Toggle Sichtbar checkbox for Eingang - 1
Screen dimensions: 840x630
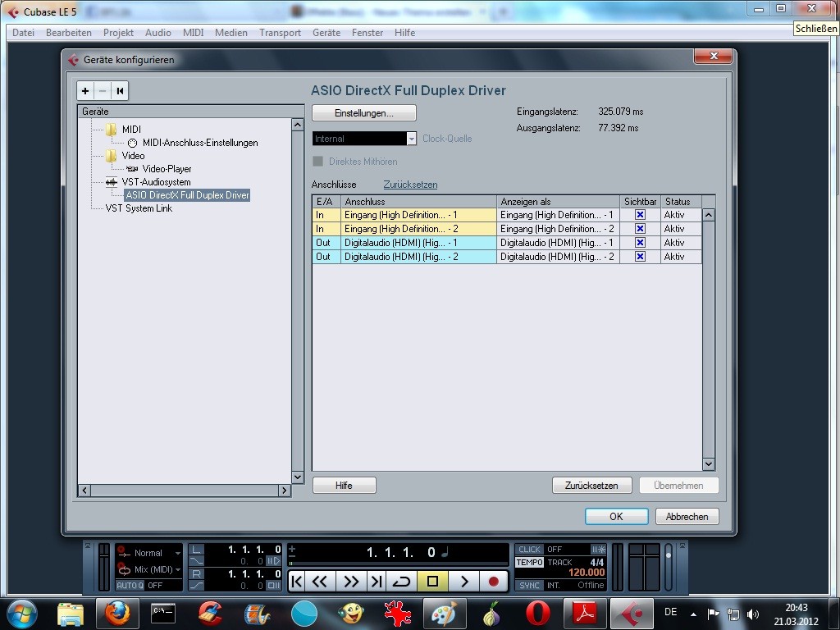(x=640, y=215)
